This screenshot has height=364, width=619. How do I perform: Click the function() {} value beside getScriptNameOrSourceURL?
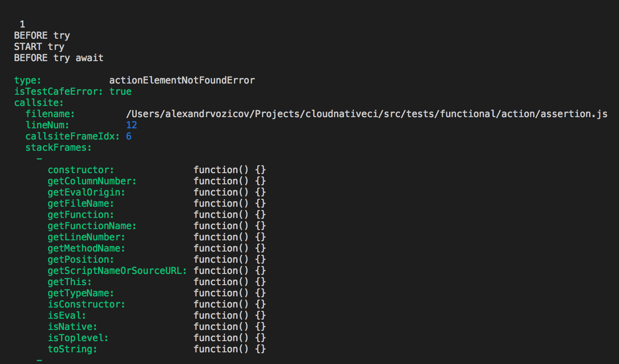click(230, 271)
